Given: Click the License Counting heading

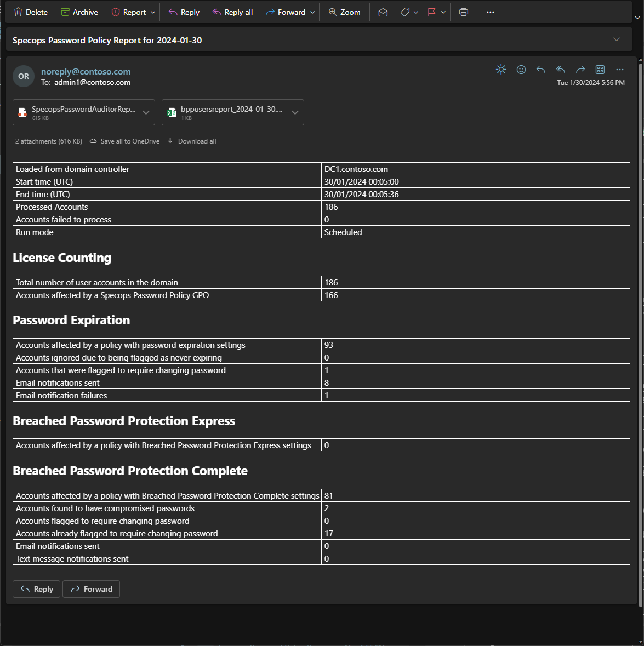Looking at the screenshot, I should 62,258.
